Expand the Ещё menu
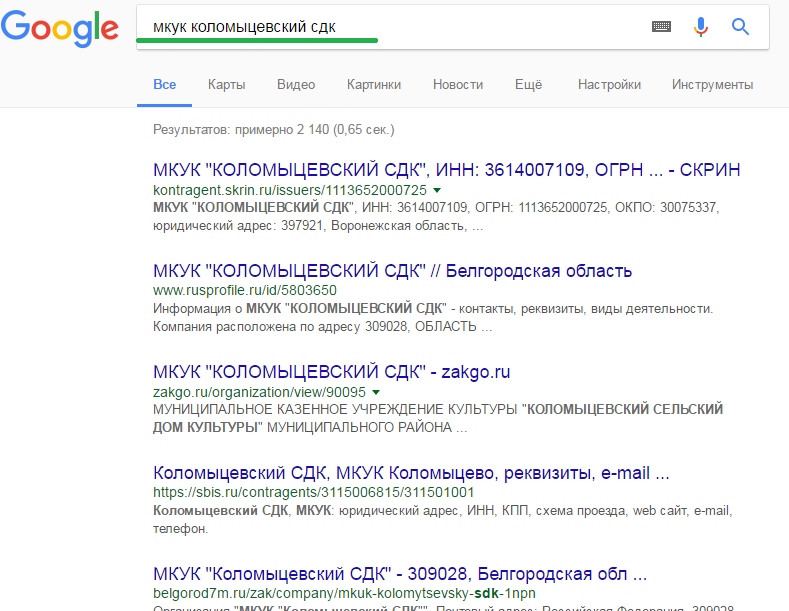Screen dimensions: 789x611 coord(528,85)
